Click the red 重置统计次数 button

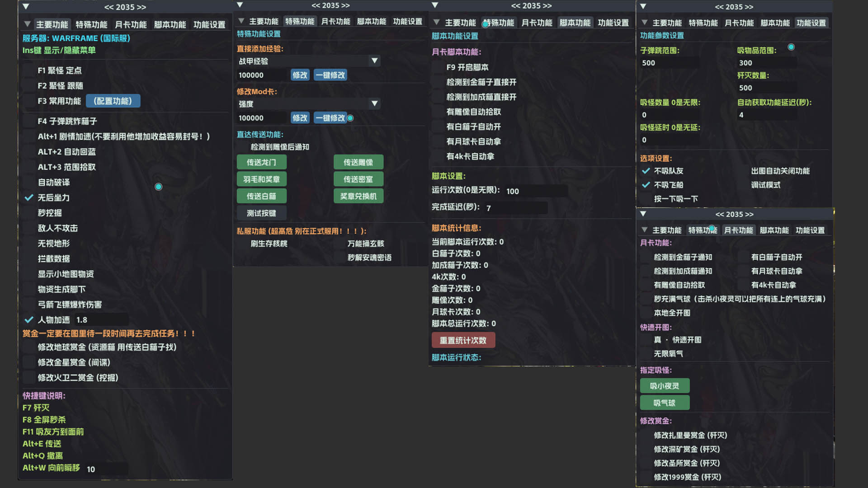tap(463, 340)
